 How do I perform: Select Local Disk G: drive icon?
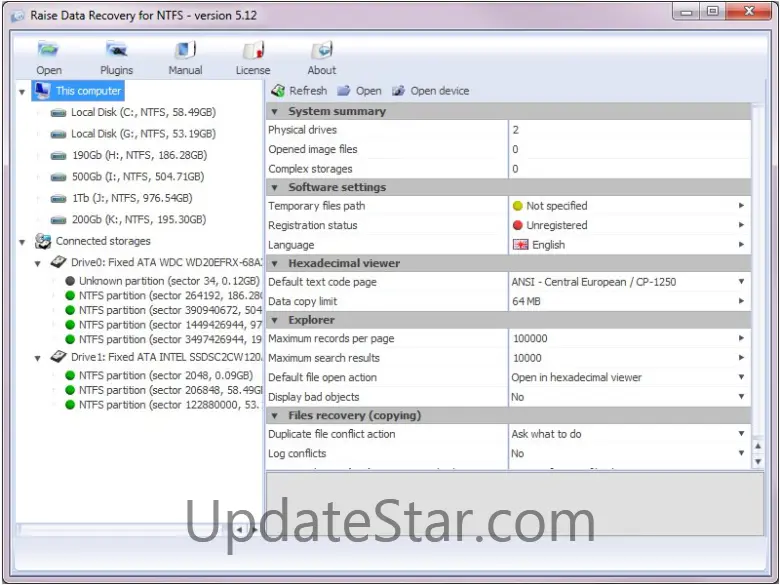tap(58, 134)
